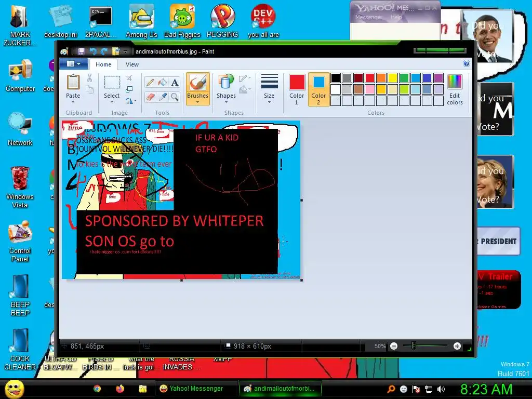This screenshot has height=399, width=532.
Task: Pick the green color swatch in the top row
Action: pos(404,78)
